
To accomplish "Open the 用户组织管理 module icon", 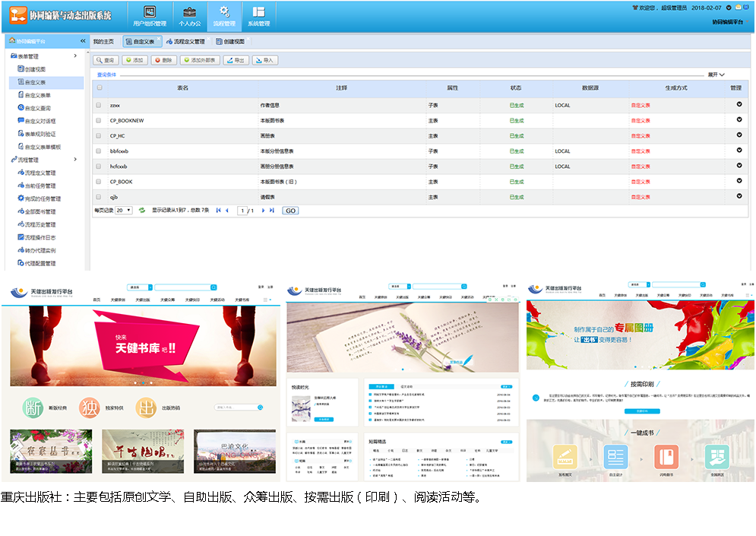I will tap(150, 12).
